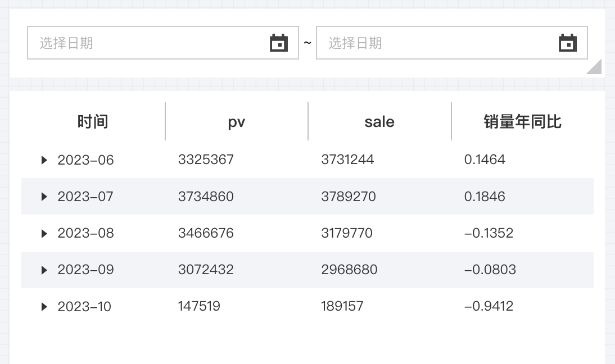Image resolution: width=615 pixels, height=364 pixels.
Task: Click the 销量年同比 column header
Action: point(522,121)
